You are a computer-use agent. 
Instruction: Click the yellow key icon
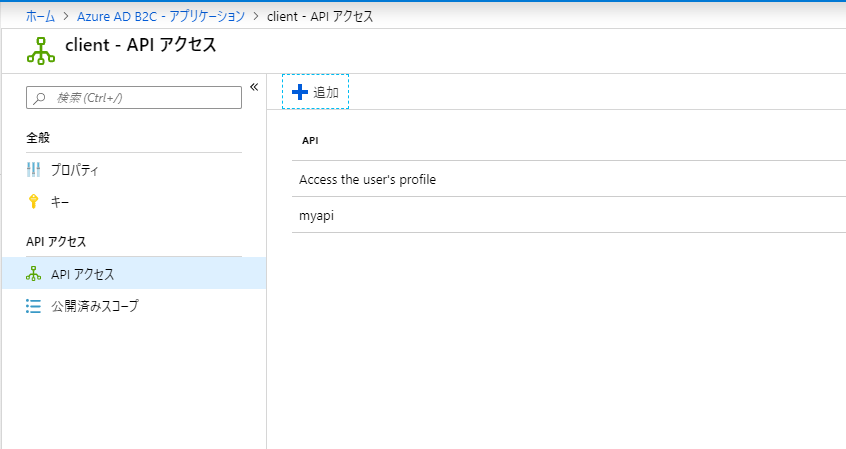tap(33, 202)
